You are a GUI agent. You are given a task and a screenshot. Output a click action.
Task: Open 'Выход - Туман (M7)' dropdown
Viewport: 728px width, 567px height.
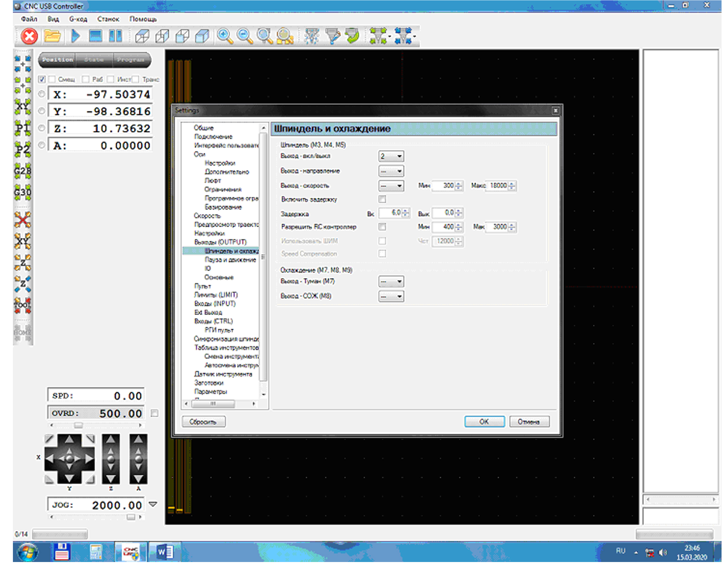[391, 282]
